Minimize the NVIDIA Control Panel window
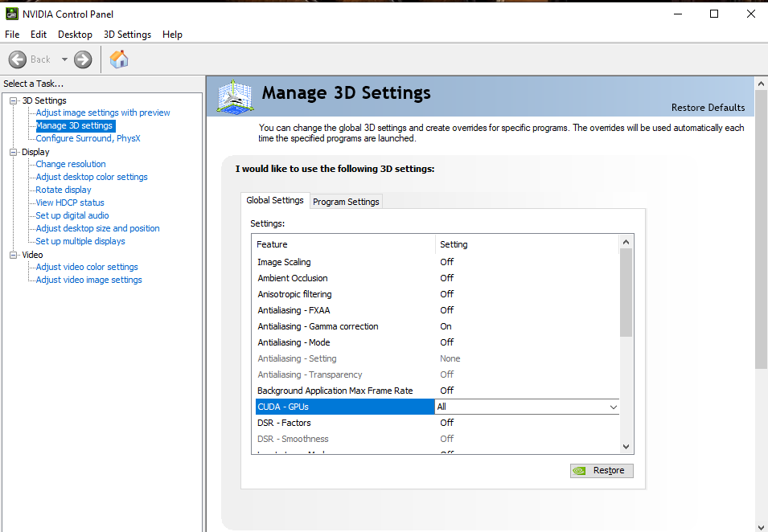Viewport: 768px width, 532px height. (678, 14)
